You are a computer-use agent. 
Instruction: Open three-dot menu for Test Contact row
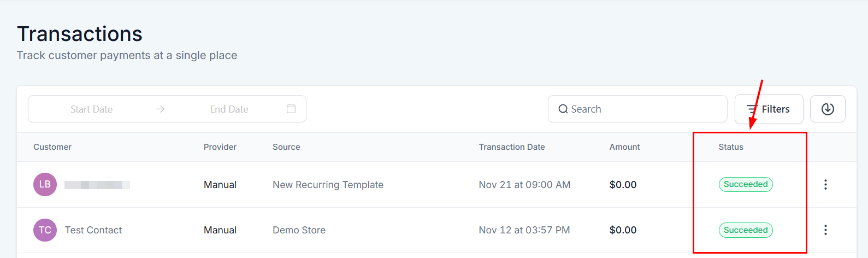click(825, 230)
